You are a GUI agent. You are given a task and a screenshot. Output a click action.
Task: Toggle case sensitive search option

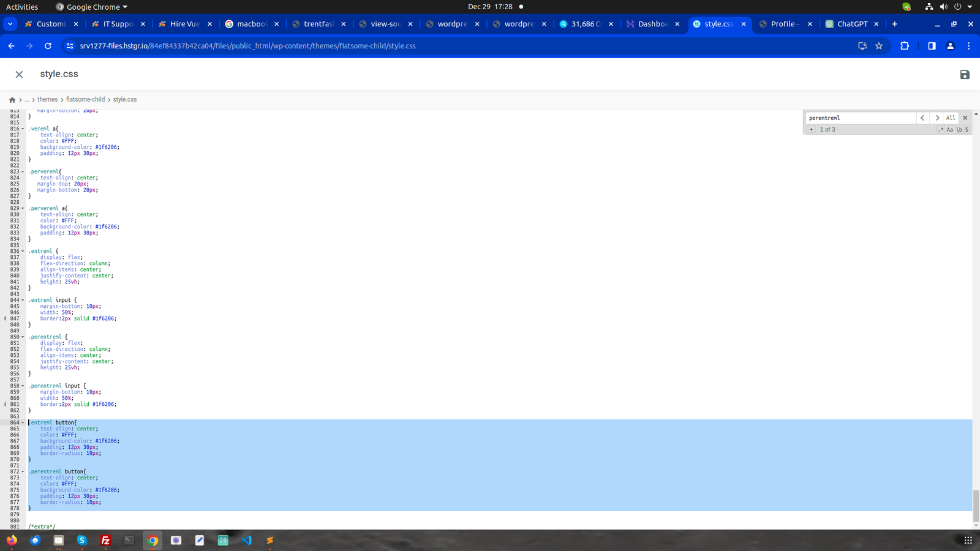click(x=950, y=130)
